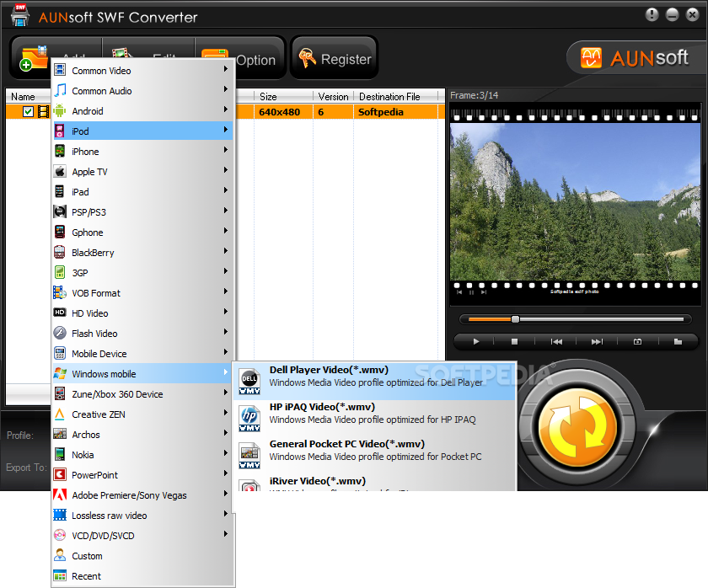Image resolution: width=708 pixels, height=588 pixels.
Task: Expand the iPhone submenu arrow
Action: pyautogui.click(x=225, y=149)
